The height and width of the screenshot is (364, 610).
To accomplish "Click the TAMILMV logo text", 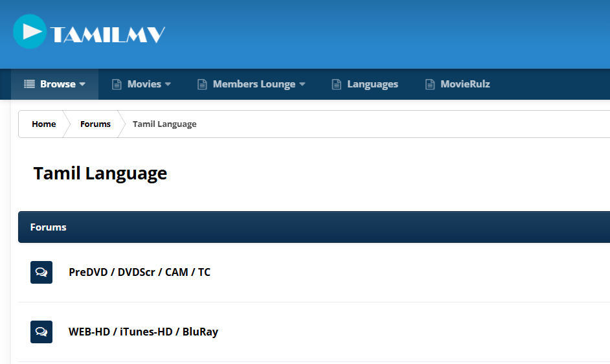I will coord(107,34).
